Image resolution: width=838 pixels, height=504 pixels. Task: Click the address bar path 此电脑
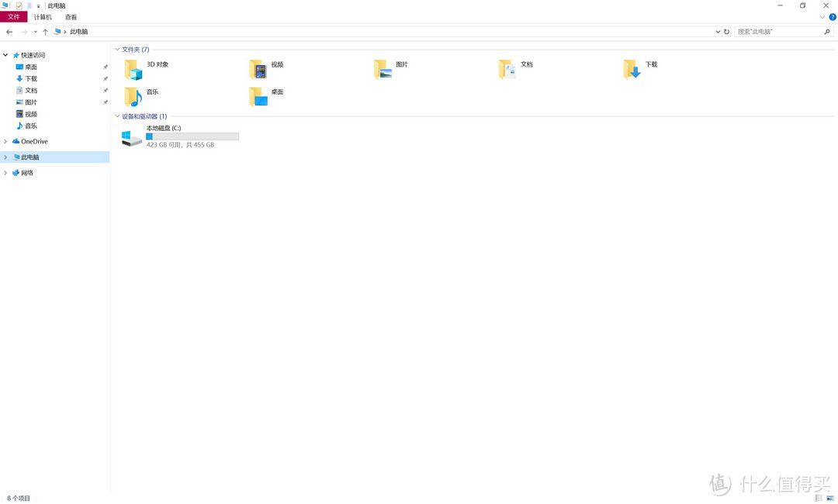point(78,32)
